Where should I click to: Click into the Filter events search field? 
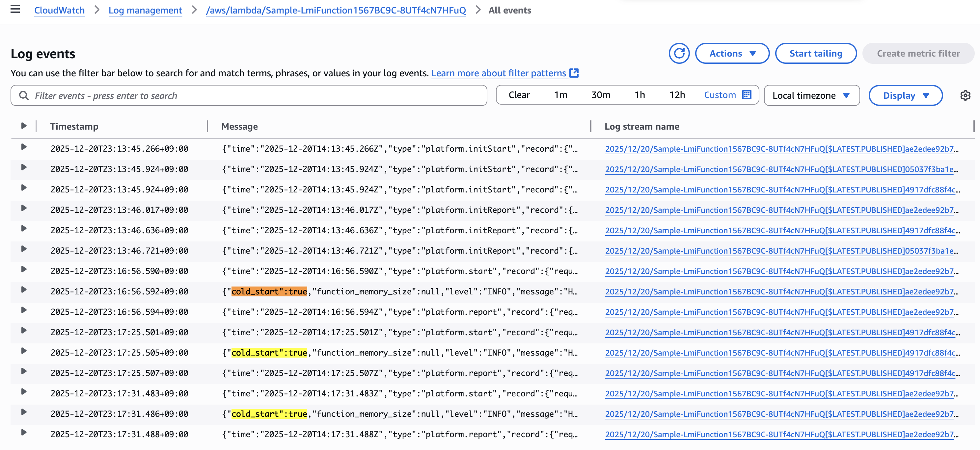255,96
